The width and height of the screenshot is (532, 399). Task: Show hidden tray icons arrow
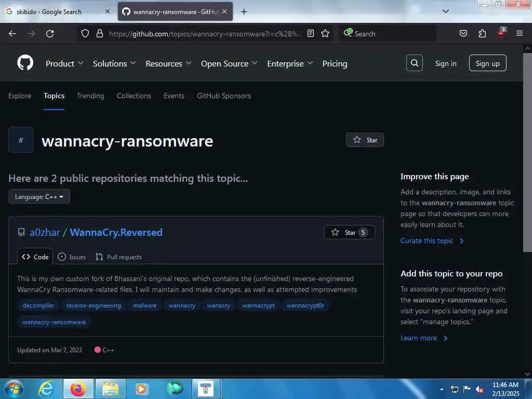(442, 389)
